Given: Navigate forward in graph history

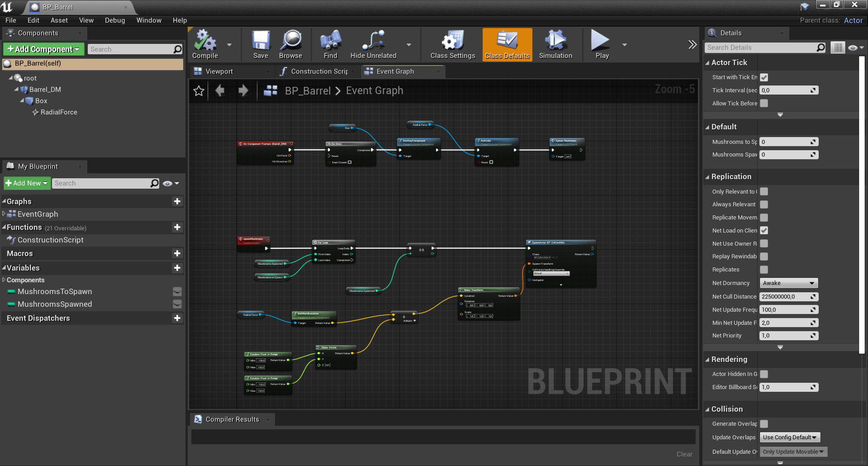Looking at the screenshot, I should pyautogui.click(x=243, y=90).
